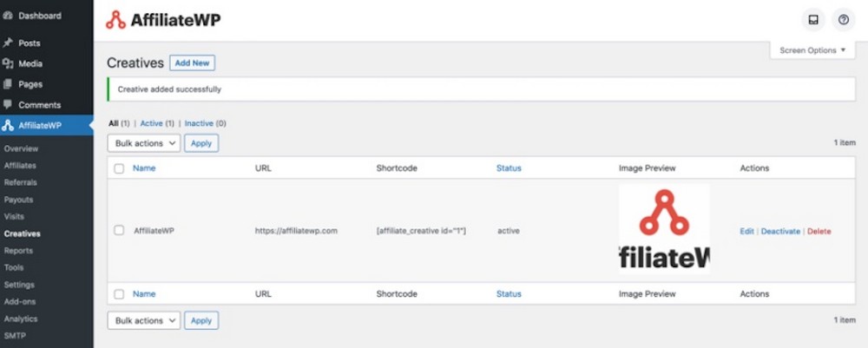This screenshot has width=868, height=348.
Task: Click the "Creative added successfully" notice
Action: coord(481,89)
